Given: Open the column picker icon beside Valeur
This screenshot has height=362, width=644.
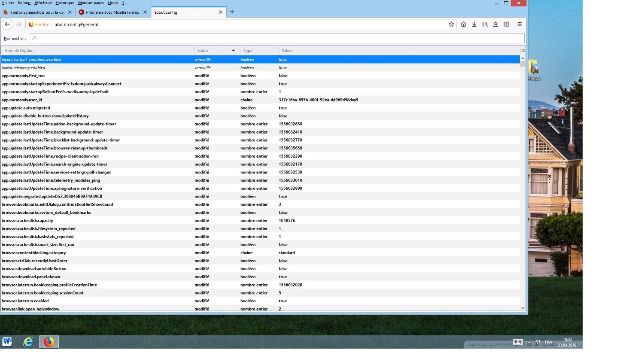Looking at the screenshot, I should (x=523, y=50).
